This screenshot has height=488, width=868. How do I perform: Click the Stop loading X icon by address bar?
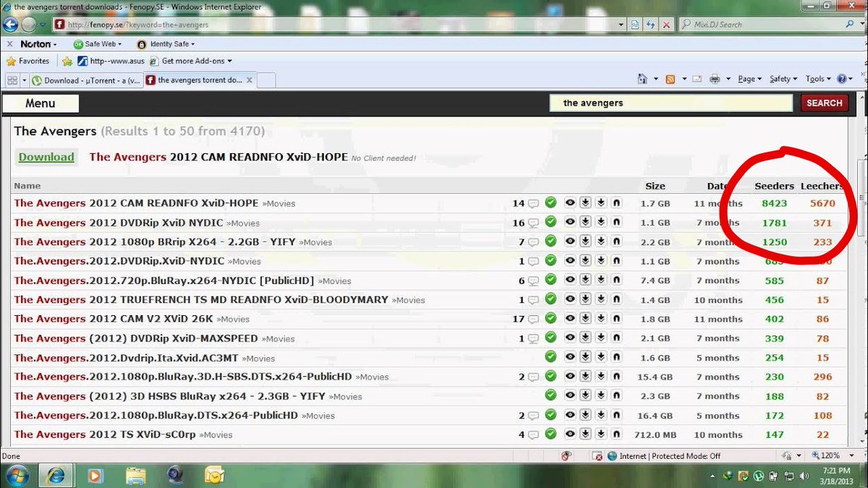pos(666,25)
